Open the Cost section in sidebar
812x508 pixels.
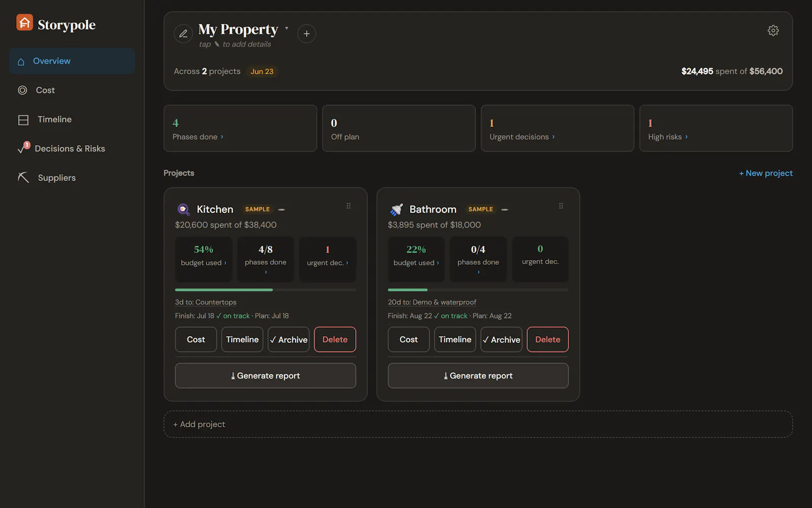pyautogui.click(x=72, y=90)
